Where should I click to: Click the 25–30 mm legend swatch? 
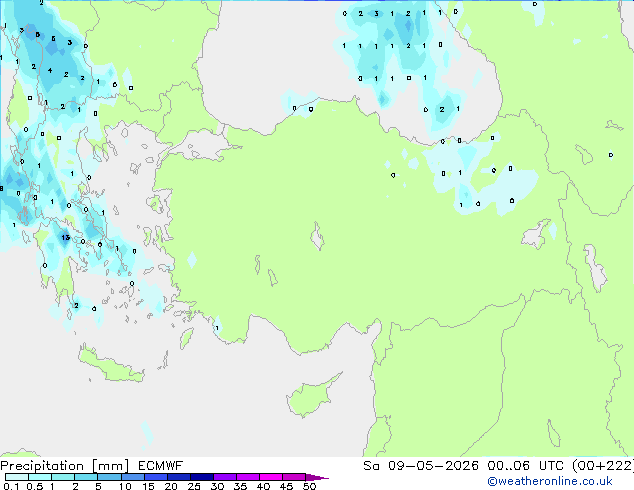pos(202,477)
